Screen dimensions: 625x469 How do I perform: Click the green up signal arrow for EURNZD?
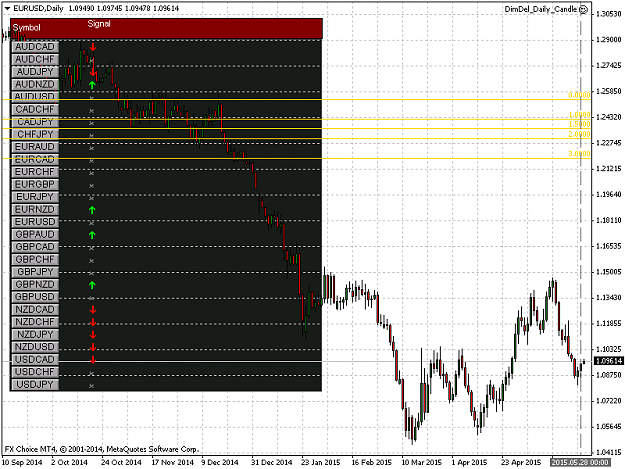pyautogui.click(x=92, y=210)
